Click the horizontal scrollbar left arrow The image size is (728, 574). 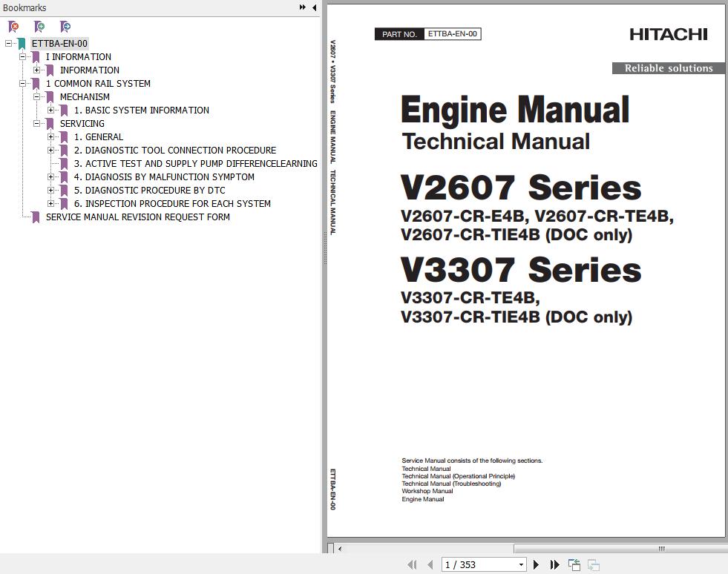click(340, 549)
